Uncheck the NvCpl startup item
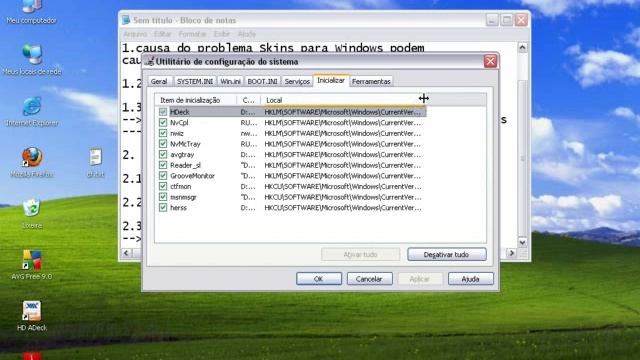Viewport: 640px width, 360px height. coord(163,122)
